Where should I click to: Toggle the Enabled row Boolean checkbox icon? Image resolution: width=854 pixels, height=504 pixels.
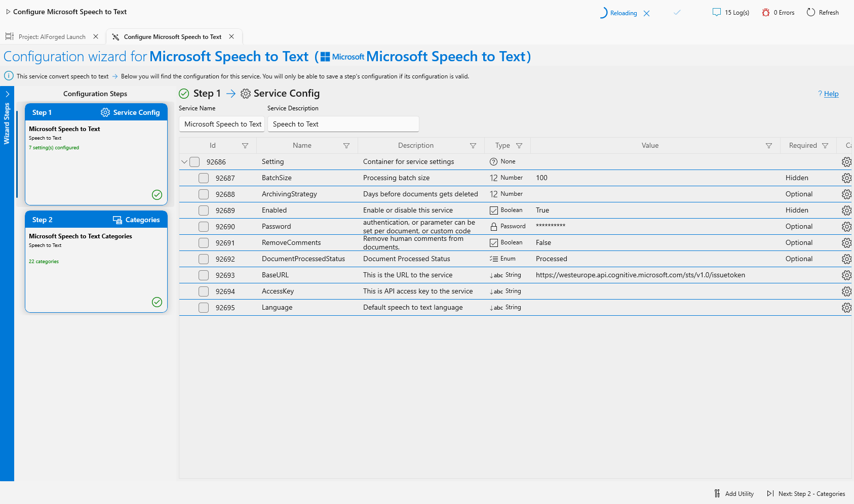494,211
